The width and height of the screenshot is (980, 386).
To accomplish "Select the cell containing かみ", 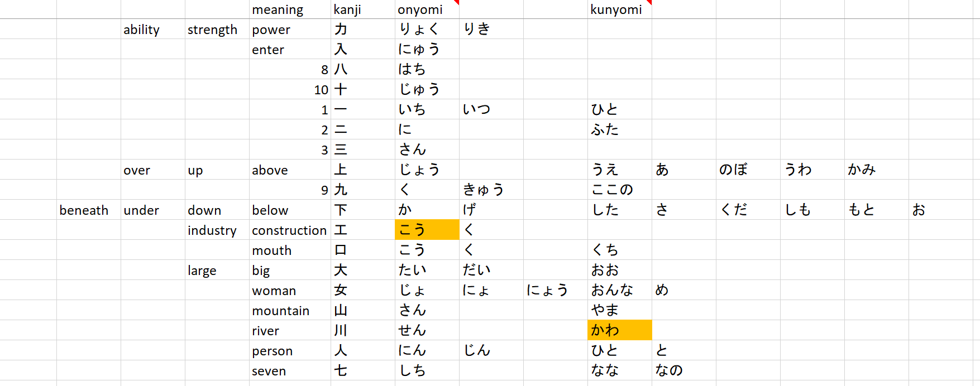I will point(876,170).
